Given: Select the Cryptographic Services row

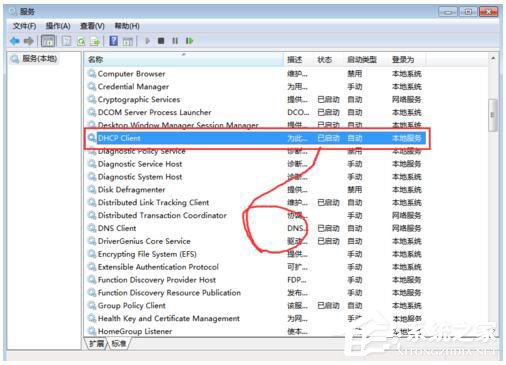Looking at the screenshot, I should [x=255, y=99].
